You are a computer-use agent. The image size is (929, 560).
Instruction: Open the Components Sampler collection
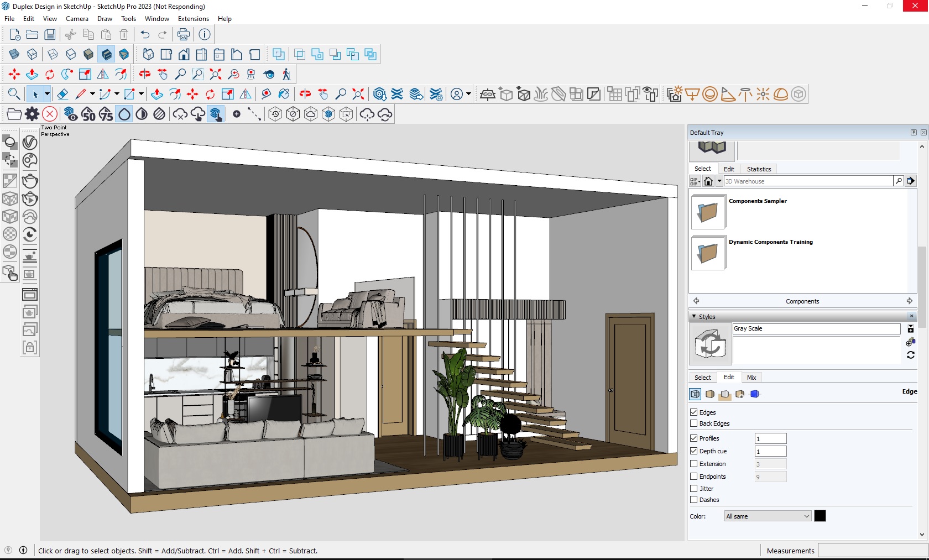(708, 212)
